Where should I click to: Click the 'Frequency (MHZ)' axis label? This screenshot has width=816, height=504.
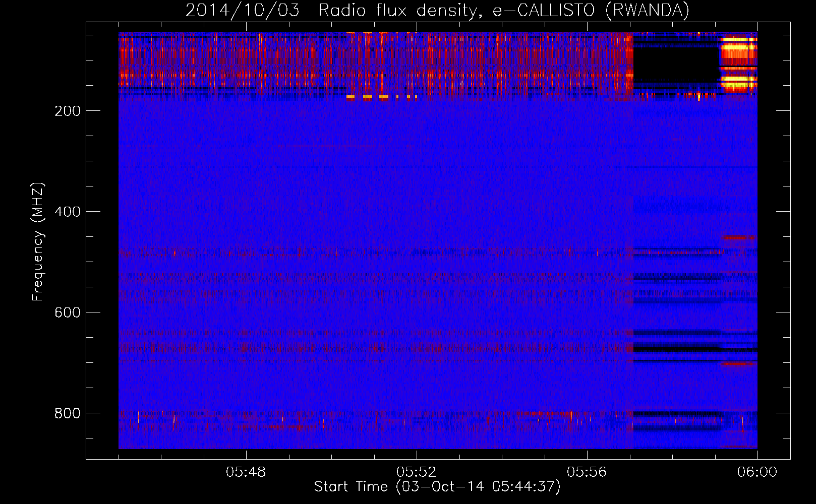(x=38, y=242)
